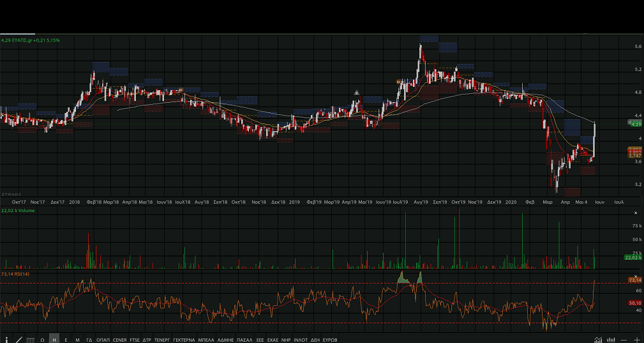Close the Volume panel

click(635, 213)
